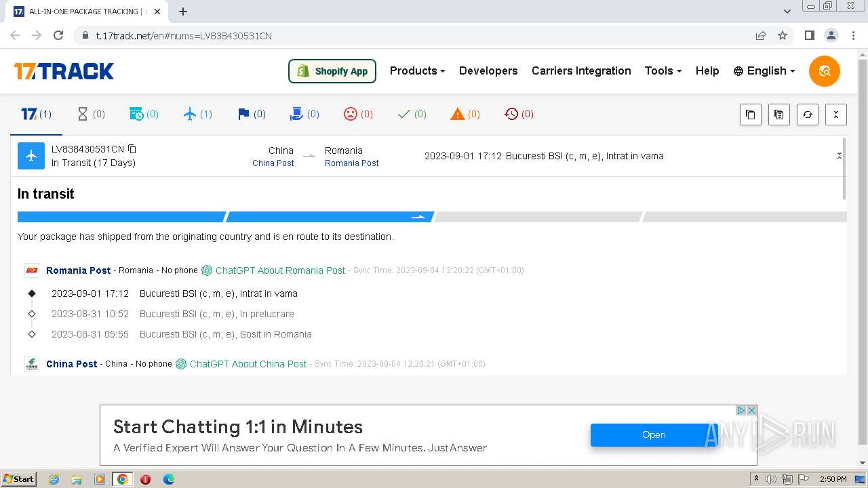Select the hourglass Not Found filter tab
The height and width of the screenshot is (488, 868).
point(91,114)
